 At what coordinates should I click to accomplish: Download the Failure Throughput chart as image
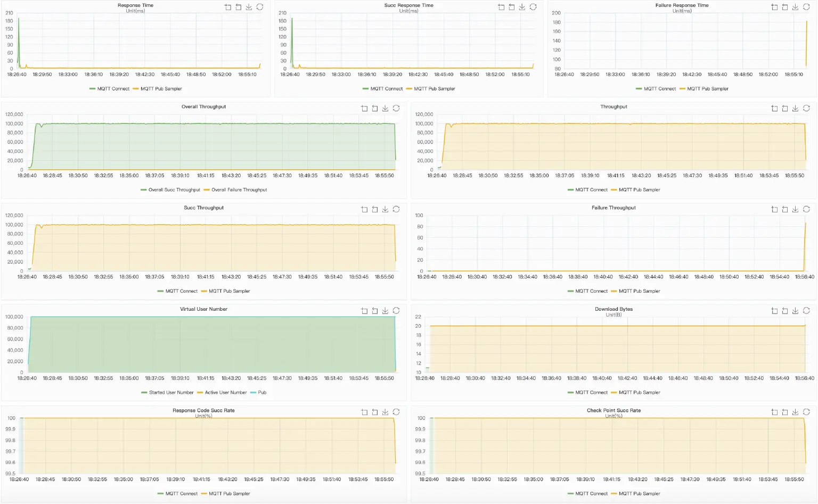pyautogui.click(x=795, y=209)
